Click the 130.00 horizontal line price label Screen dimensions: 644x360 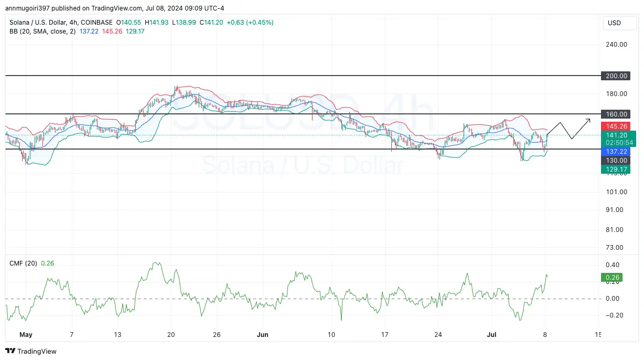(x=616, y=160)
